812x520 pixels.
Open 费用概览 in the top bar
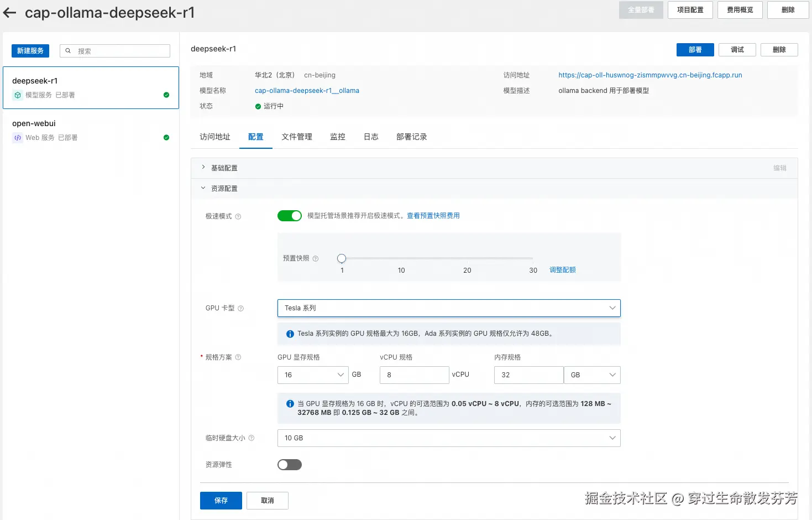tap(740, 10)
